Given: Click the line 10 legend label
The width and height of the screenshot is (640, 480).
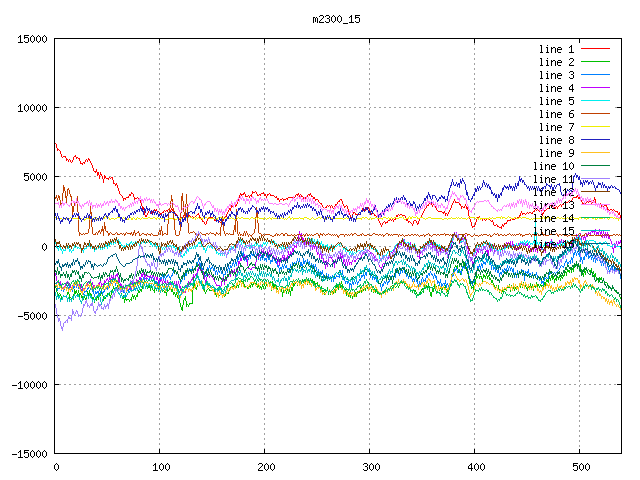Looking at the screenshot, I should (553, 166).
